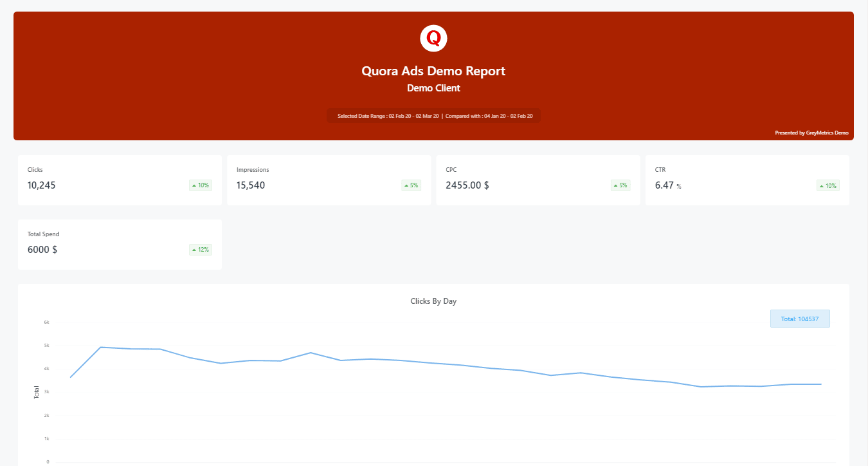The height and width of the screenshot is (466, 868).
Task: Click the Total y-axis title
Action: click(x=37, y=392)
